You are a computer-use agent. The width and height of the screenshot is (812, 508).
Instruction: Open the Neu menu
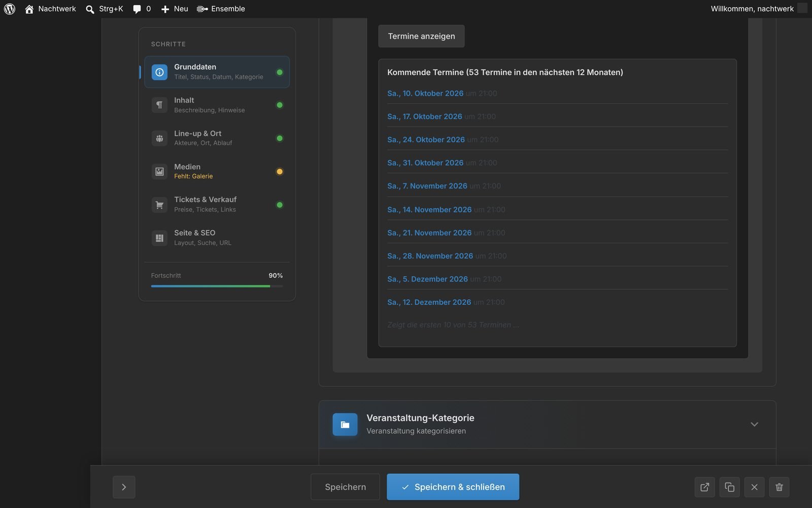[x=175, y=9]
